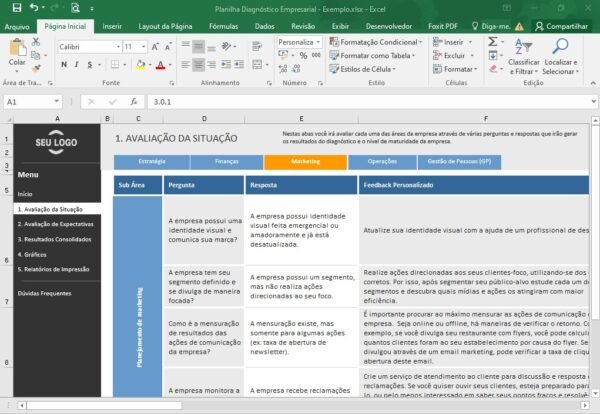
Task: Switch to the Inserir ribbon tab
Action: click(112, 26)
